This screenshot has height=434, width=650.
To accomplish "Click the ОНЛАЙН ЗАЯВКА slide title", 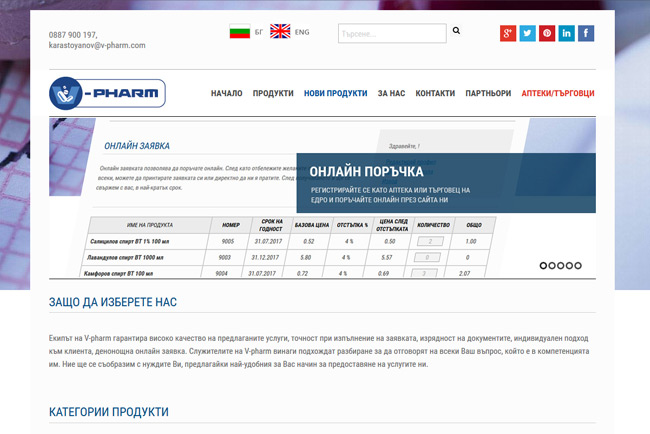I will [137, 146].
